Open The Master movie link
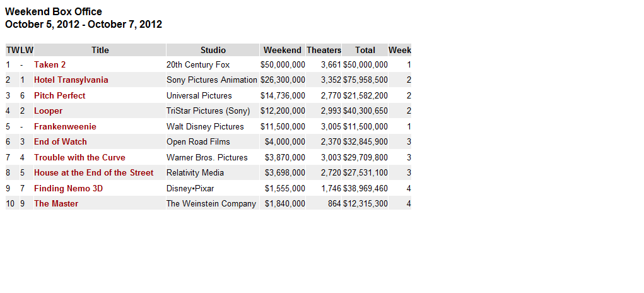644x293 pixels. (x=56, y=204)
